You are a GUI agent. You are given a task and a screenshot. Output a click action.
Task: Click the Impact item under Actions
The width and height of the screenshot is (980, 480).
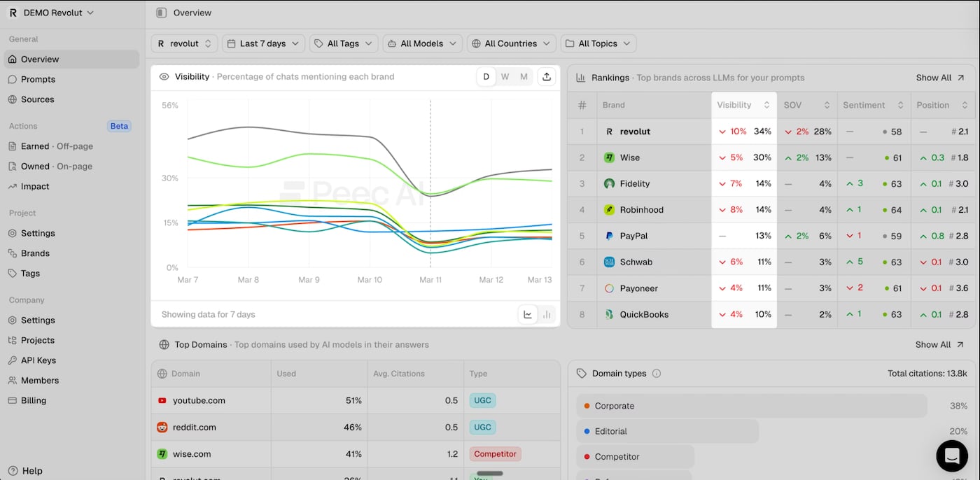[36, 186]
